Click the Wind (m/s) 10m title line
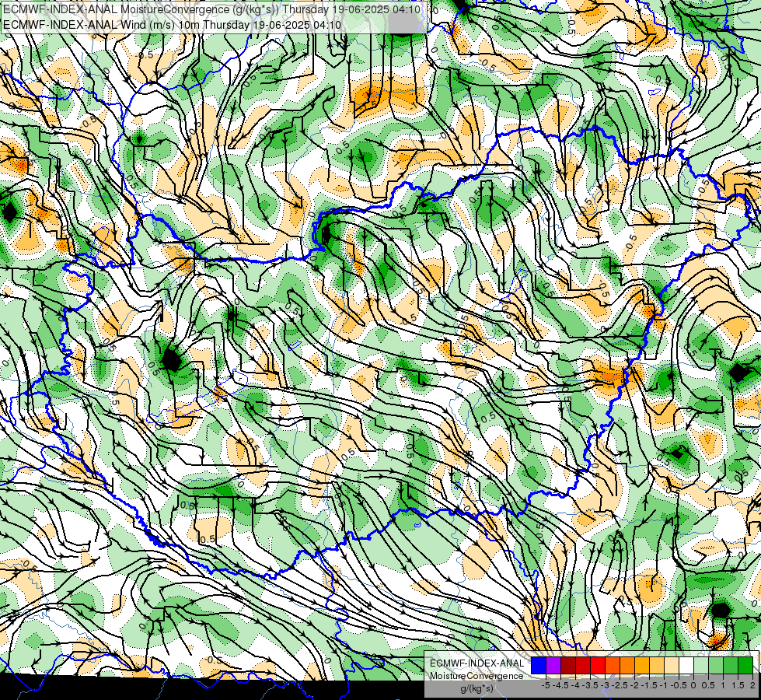This screenshot has width=761, height=700. click(x=173, y=25)
